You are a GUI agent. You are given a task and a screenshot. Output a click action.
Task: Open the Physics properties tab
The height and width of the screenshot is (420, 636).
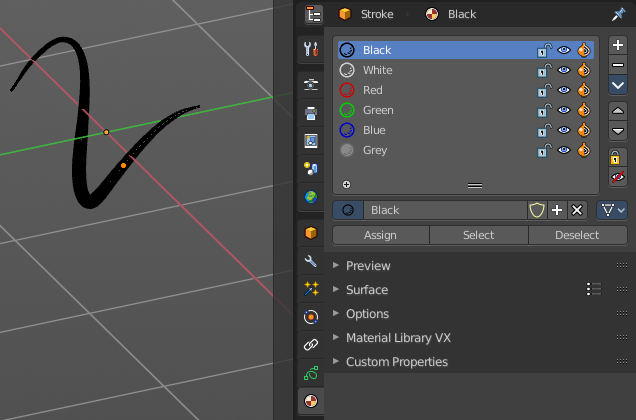(311, 317)
